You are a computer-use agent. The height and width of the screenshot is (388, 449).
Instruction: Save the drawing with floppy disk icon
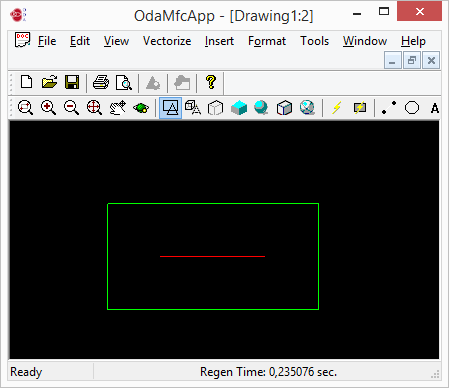click(x=72, y=82)
